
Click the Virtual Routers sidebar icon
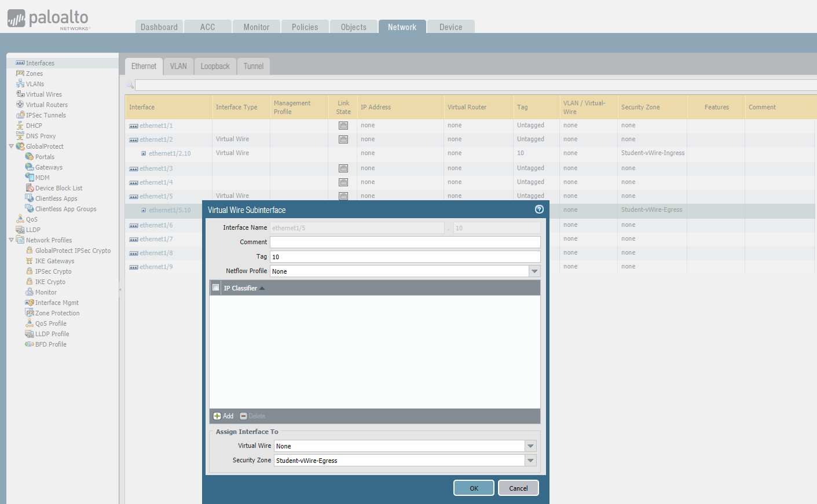[20, 105]
